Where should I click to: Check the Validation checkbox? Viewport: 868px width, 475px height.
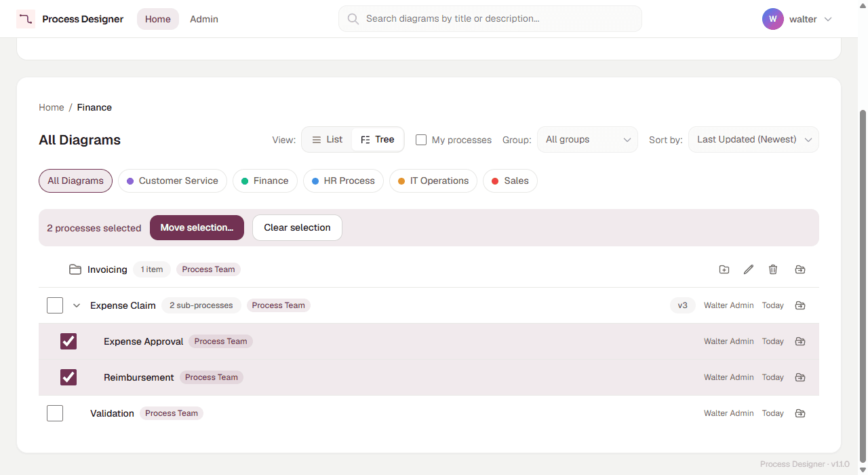[x=55, y=413]
